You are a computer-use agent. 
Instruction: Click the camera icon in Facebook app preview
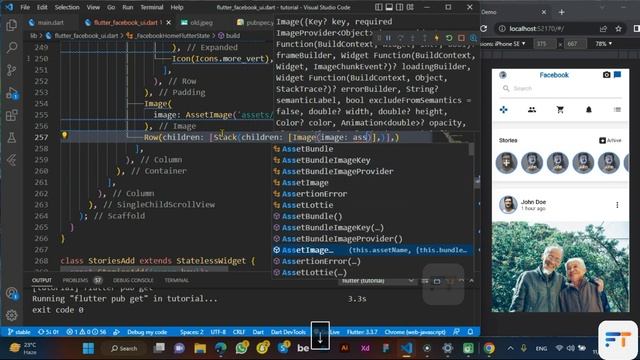point(607,75)
